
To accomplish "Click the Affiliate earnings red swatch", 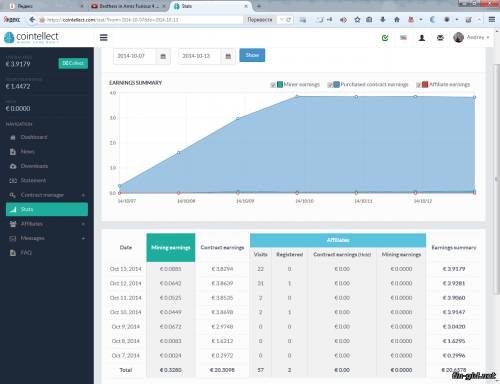I will (425, 84).
